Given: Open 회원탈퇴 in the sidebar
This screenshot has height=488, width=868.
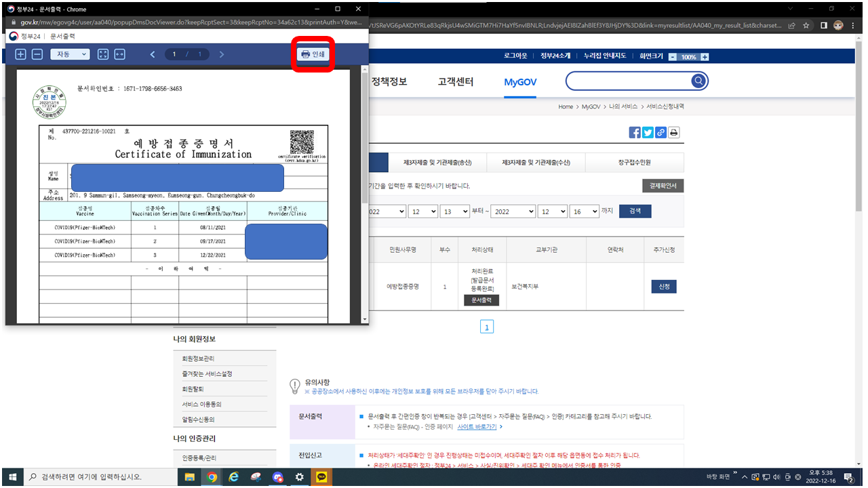Looking at the screenshot, I should point(193,389).
